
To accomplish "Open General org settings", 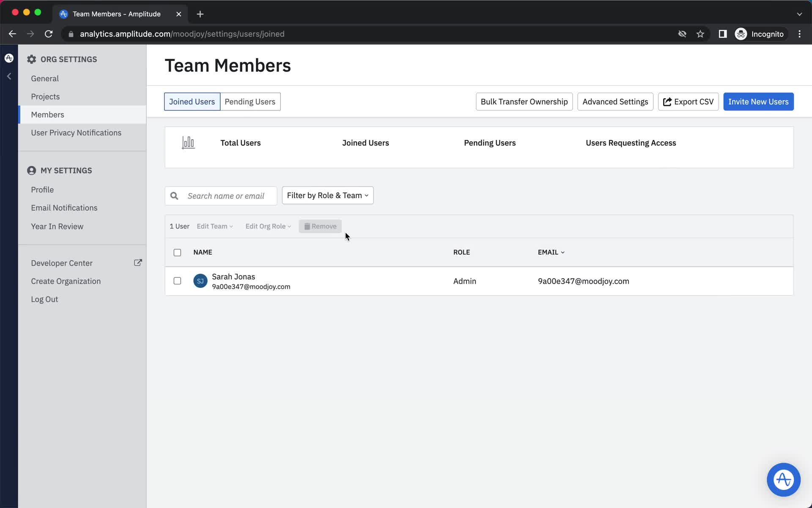I will point(45,78).
